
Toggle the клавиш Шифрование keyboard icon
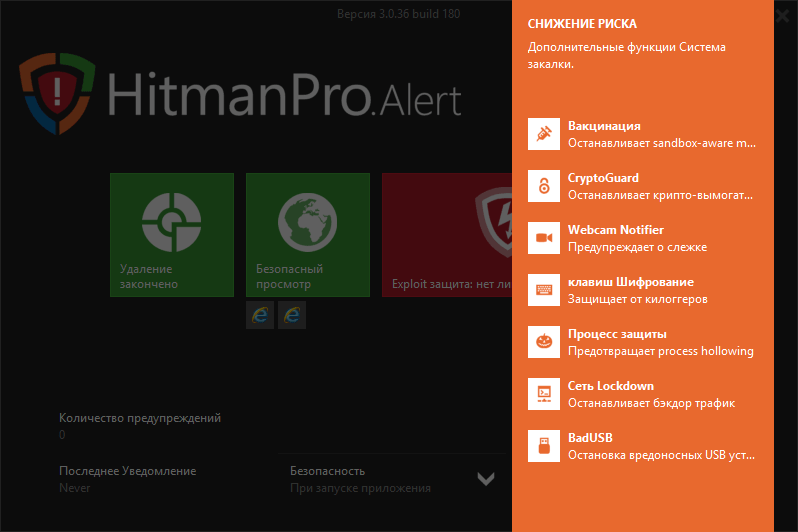point(544,290)
